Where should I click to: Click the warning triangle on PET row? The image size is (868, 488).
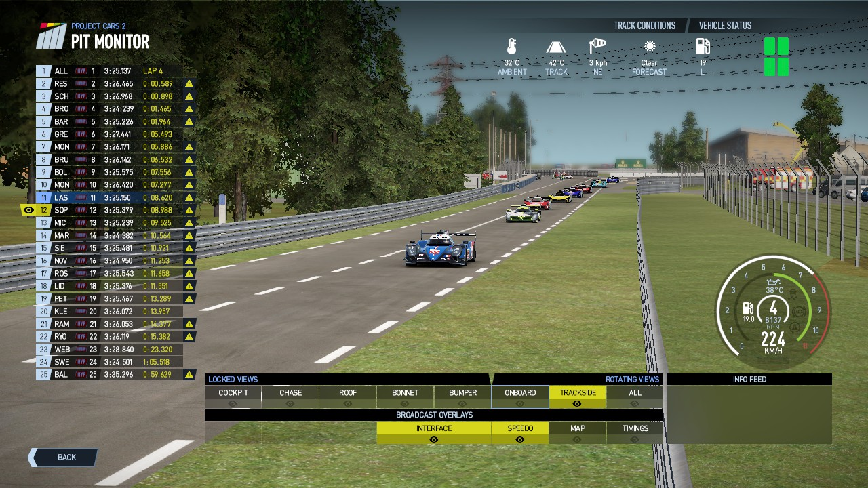pyautogui.click(x=189, y=299)
